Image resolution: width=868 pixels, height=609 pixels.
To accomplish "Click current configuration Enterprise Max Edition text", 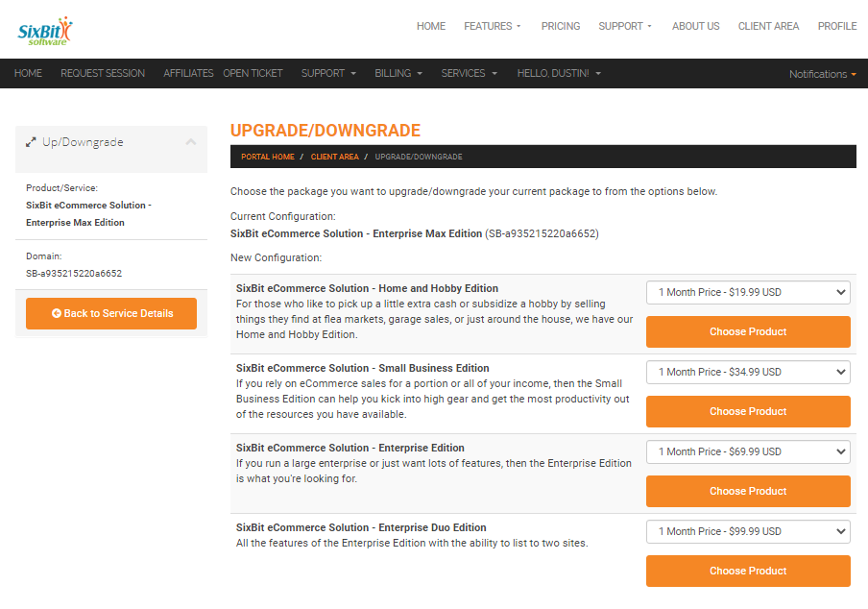I will pyautogui.click(x=356, y=233).
